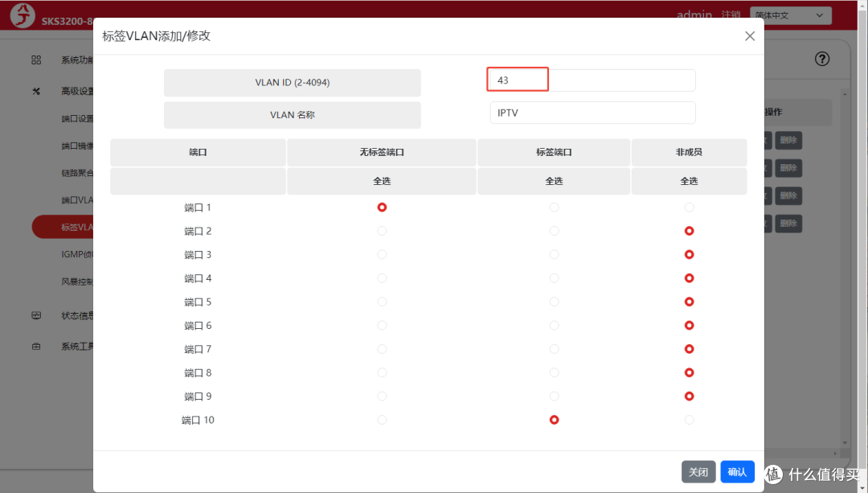The image size is (868, 493).
Task: Click the 注销 logout link
Action: [x=731, y=15]
